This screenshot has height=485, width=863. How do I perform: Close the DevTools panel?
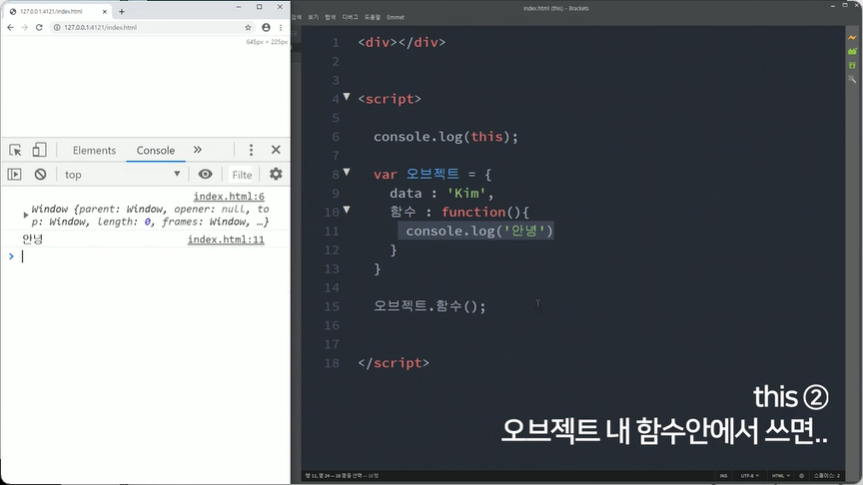coord(276,150)
